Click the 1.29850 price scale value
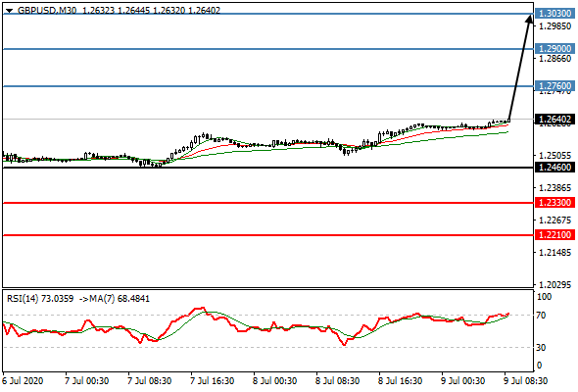Image resolution: width=578 pixels, height=392 pixels. point(555,26)
